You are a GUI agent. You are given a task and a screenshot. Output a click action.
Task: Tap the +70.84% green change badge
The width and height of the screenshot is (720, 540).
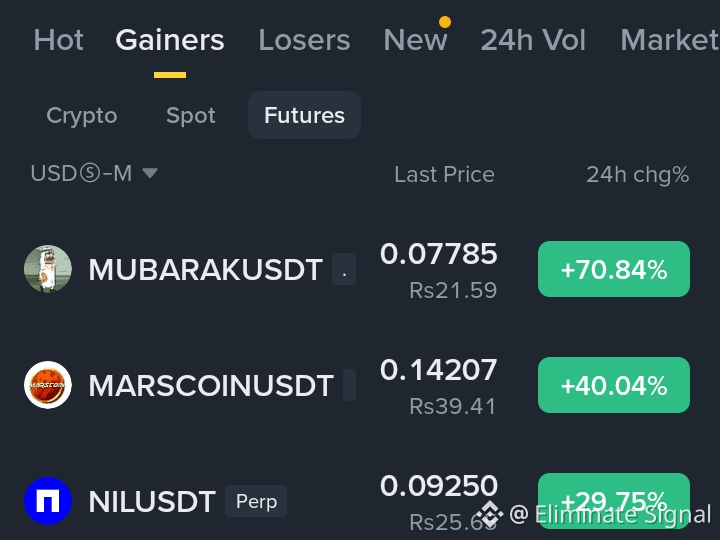614,269
